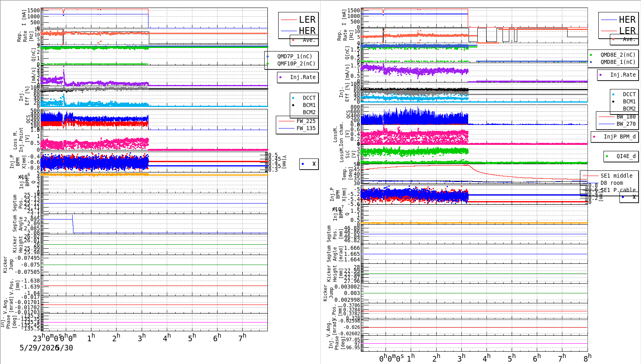Click the 8h time tick on right plot

(x=587, y=358)
